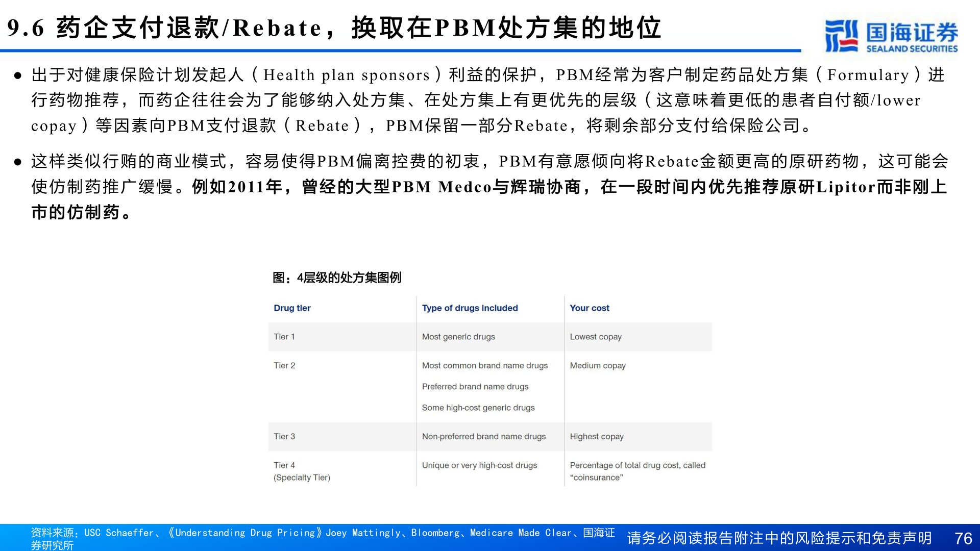This screenshot has width=980, height=551.
Task: Click the figure caption '图：4层级的处方集图例'
Action: click(337, 278)
